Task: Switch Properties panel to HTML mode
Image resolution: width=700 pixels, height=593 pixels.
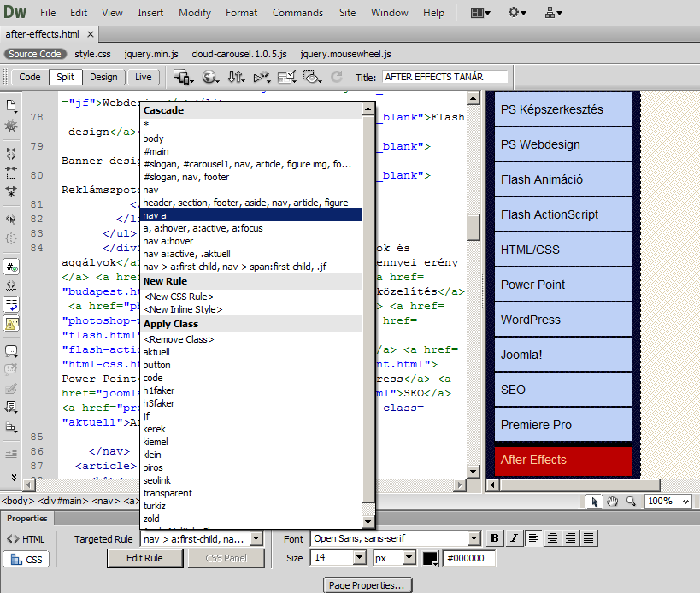Action: pos(26,539)
